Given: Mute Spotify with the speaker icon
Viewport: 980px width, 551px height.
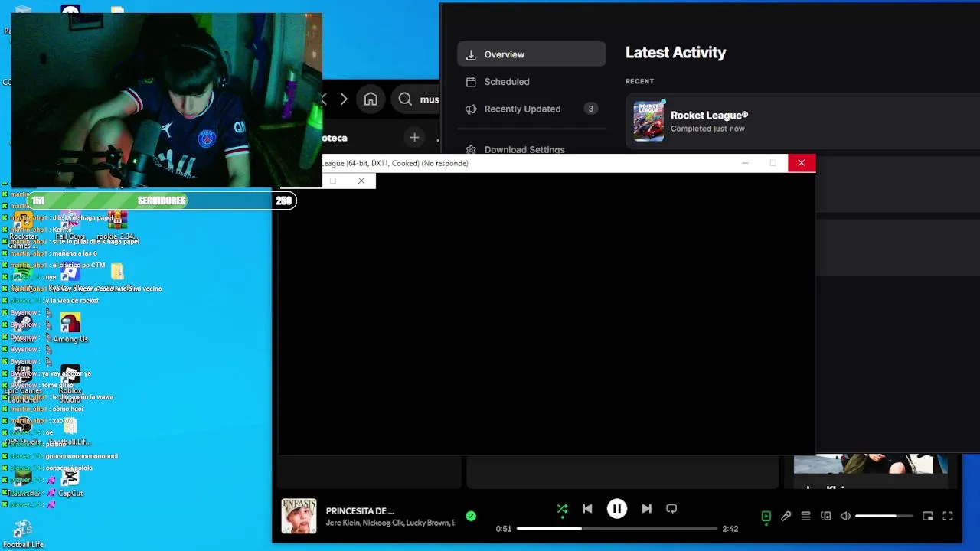Looking at the screenshot, I should (x=845, y=517).
